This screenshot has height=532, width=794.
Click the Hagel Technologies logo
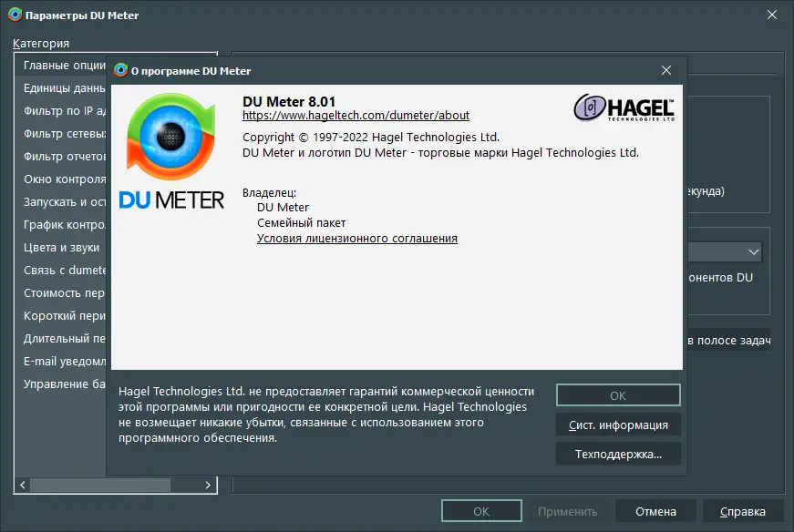click(x=624, y=107)
